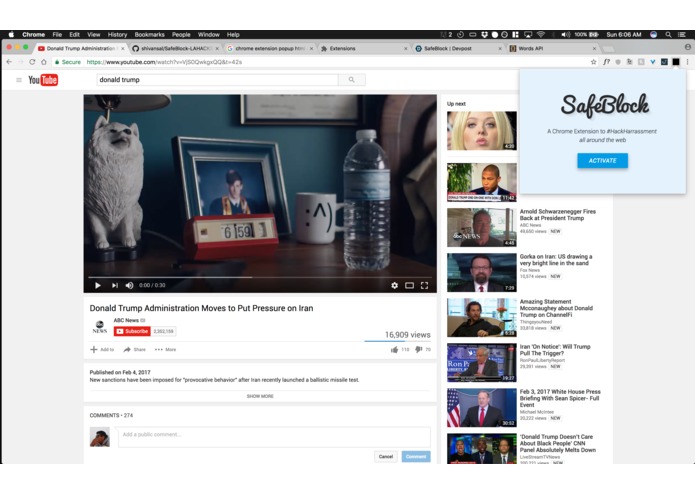Click the browser home icon
This screenshot has width=695, height=494.
coord(44,62)
